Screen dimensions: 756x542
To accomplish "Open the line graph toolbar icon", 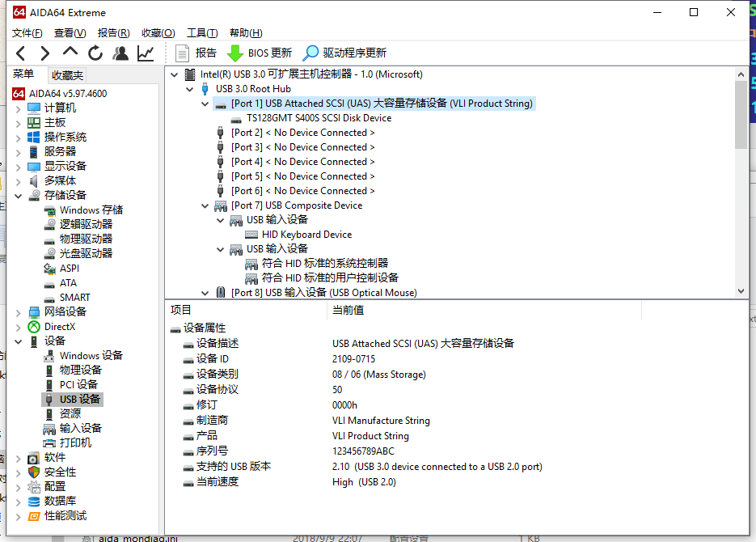I will pos(145,53).
